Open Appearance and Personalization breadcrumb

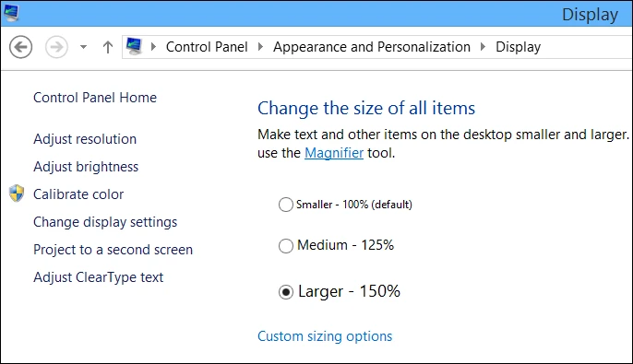coord(372,47)
